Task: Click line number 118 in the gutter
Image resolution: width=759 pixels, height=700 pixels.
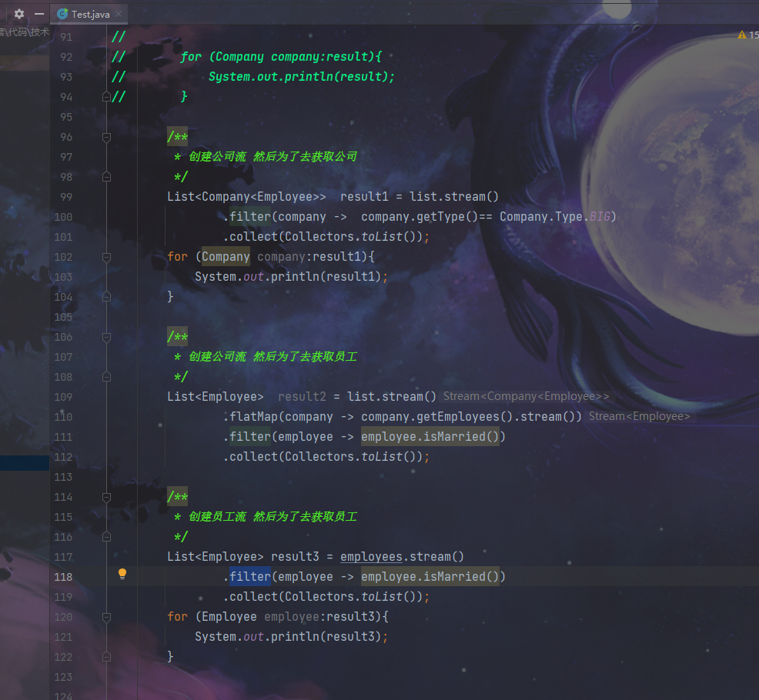Action: point(63,577)
